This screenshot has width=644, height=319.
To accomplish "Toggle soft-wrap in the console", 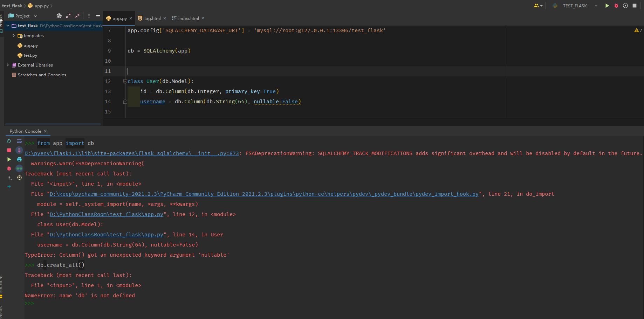I will tap(19, 141).
